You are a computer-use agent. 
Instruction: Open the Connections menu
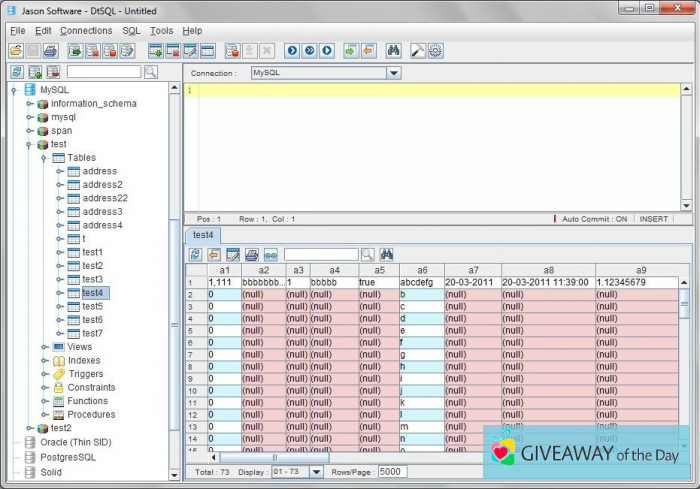coord(86,31)
